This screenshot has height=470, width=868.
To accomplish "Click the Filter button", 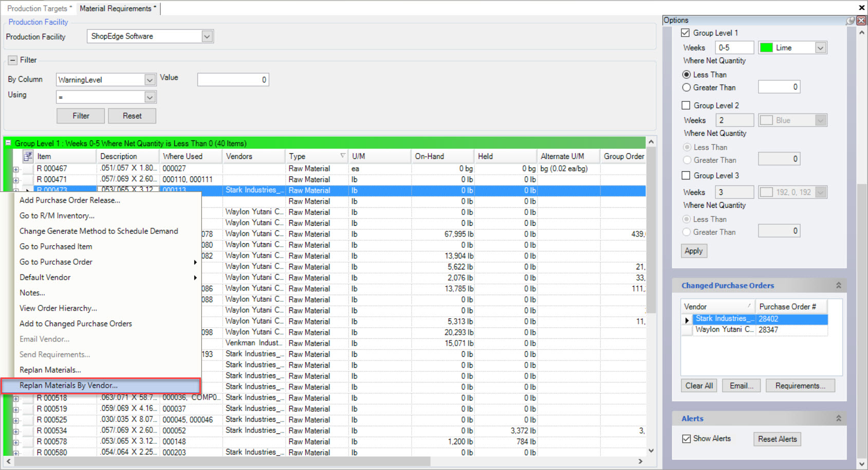I will 81,116.
